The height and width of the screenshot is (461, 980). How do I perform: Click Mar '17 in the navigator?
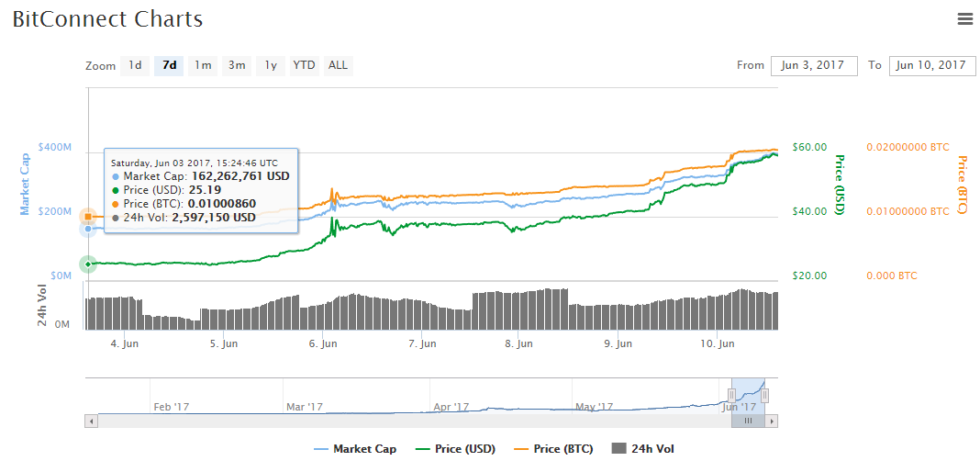pyautogui.click(x=305, y=407)
